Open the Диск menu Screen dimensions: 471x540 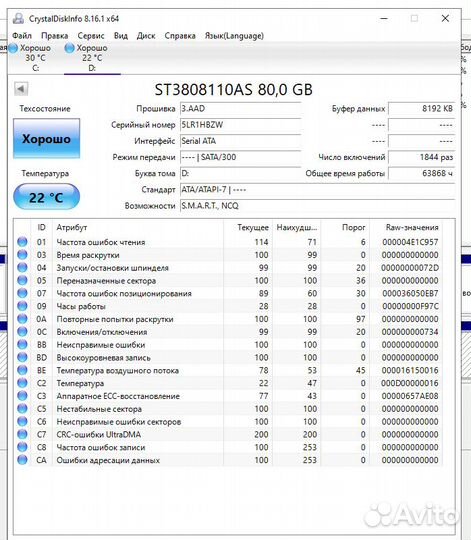146,36
